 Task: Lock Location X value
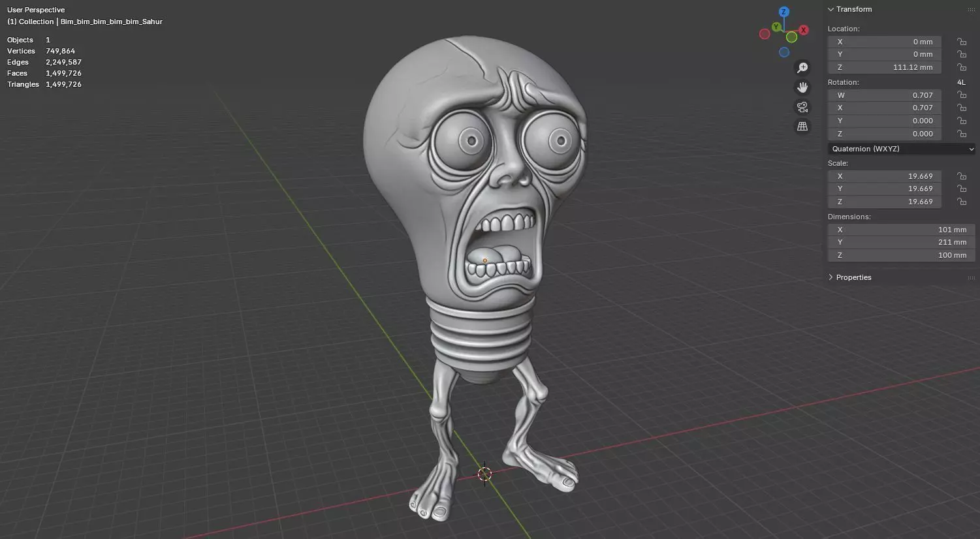[x=962, y=42]
